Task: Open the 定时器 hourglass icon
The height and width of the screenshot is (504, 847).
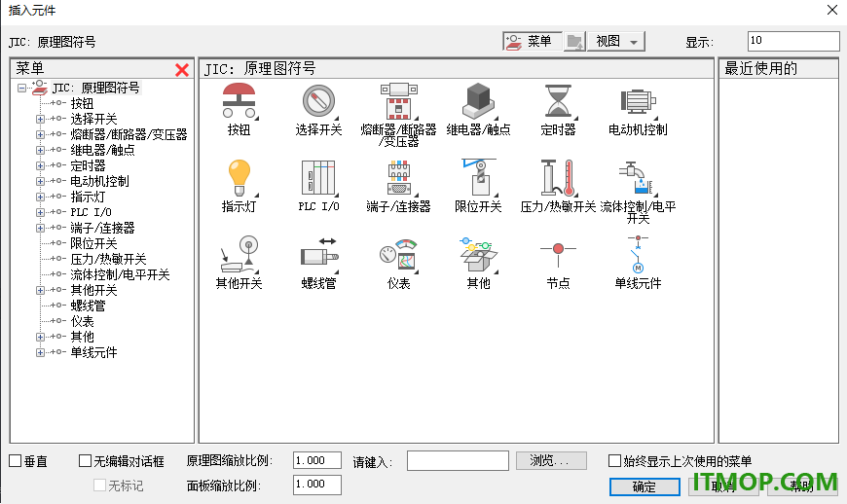Action: 558,101
